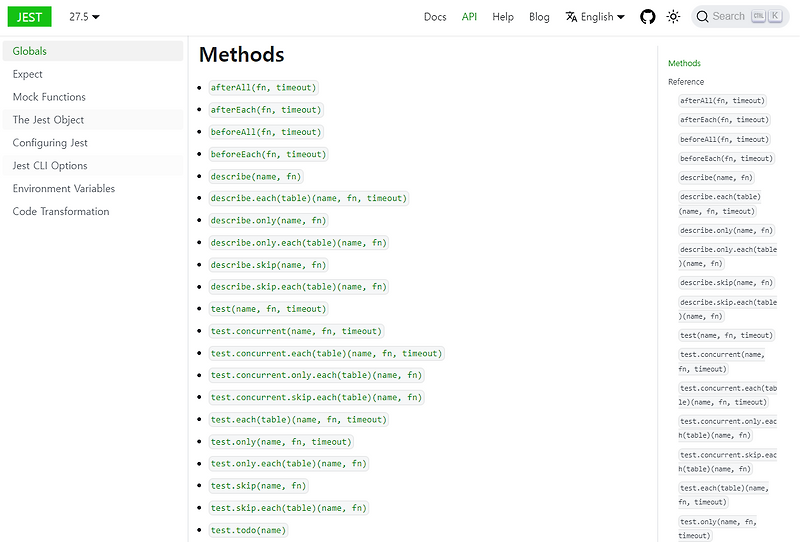Go to the Docs navbar item

pos(435,17)
